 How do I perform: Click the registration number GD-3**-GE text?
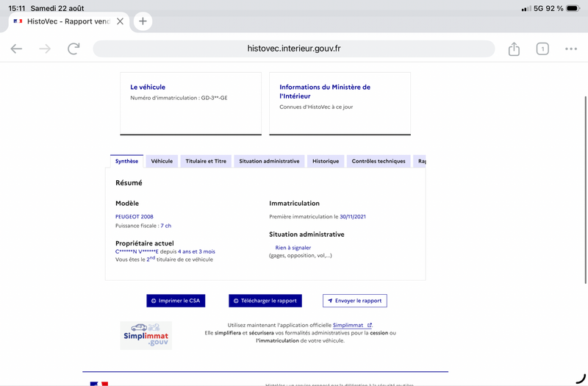click(214, 98)
